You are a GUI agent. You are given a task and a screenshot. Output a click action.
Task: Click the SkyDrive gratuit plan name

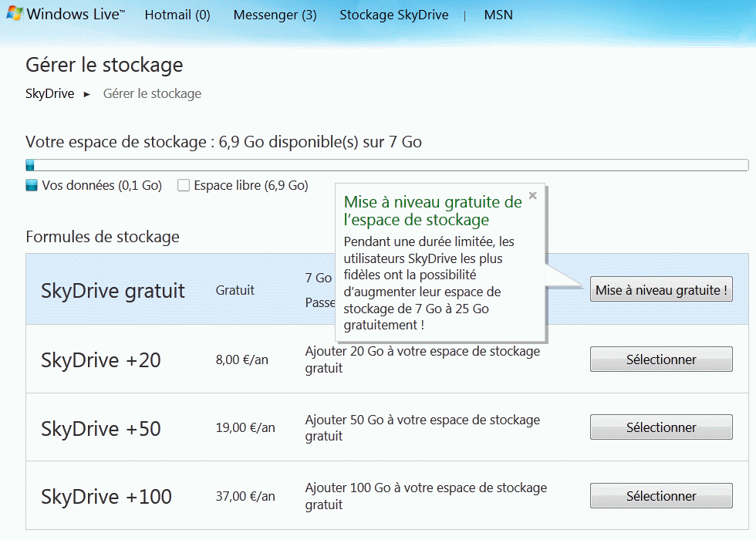[x=113, y=291]
